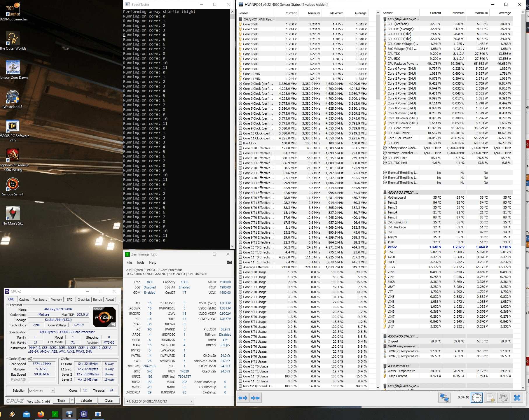Open the Mail app from the taskbar
529x420 pixels.
click(27, 414)
